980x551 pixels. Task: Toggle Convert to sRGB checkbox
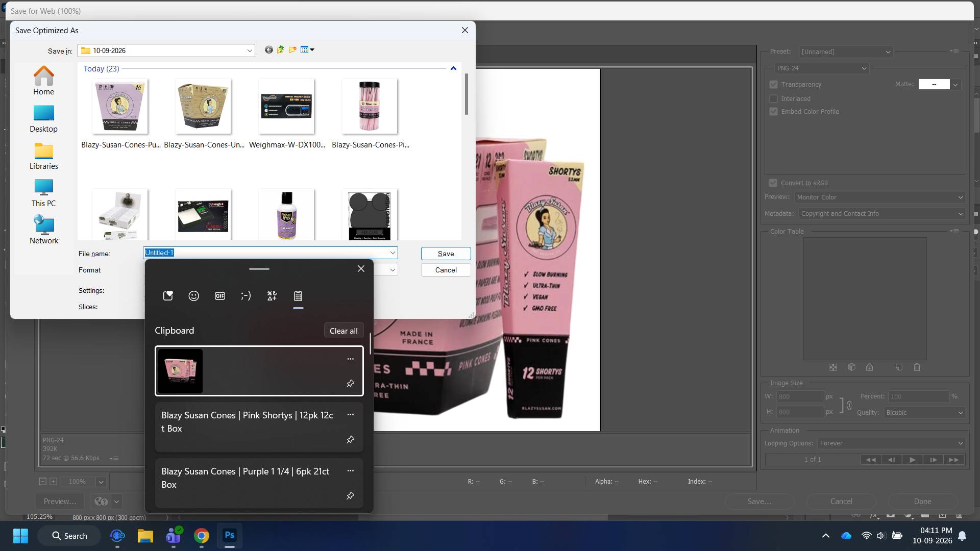click(773, 183)
